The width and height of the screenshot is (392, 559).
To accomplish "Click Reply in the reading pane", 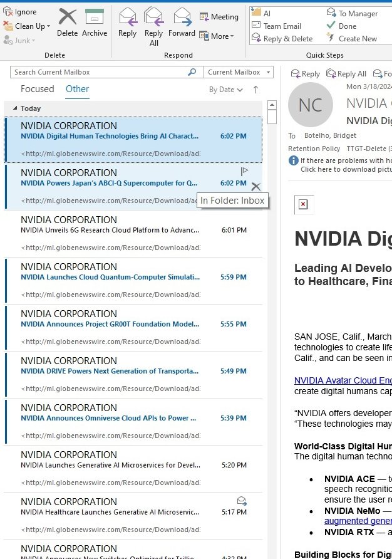I will tap(306, 74).
